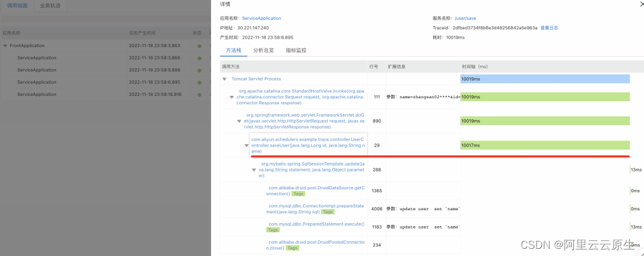This screenshot has height=256, width=644.
Task: Open the /user/save service name link
Action: coord(465,18)
